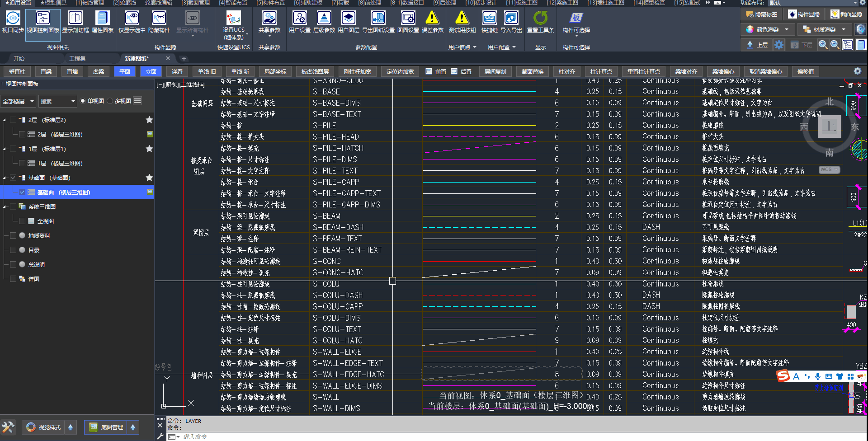868x441 pixels.
Task: Open the 属性面板 properties panel icon
Action: [x=102, y=19]
